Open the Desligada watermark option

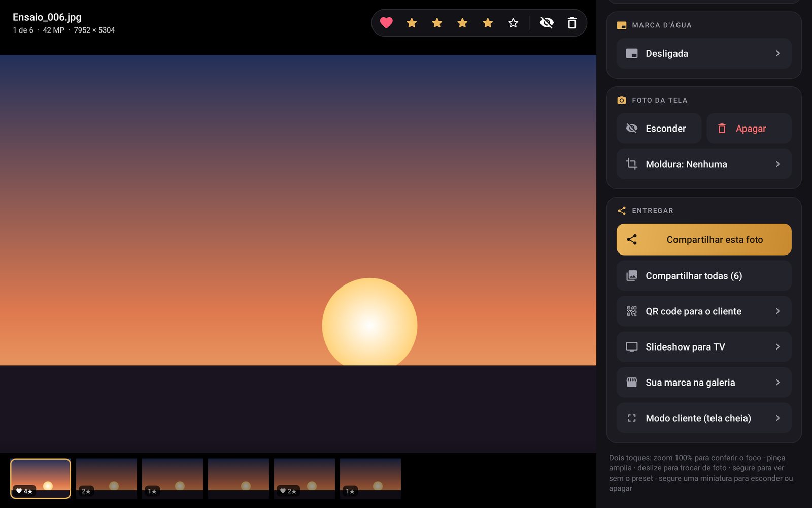704,53
